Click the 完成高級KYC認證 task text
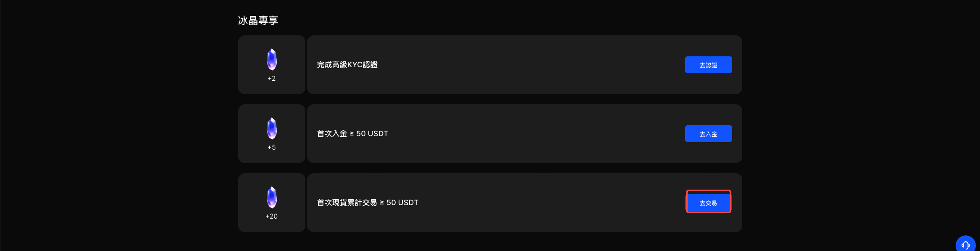 coord(347,65)
